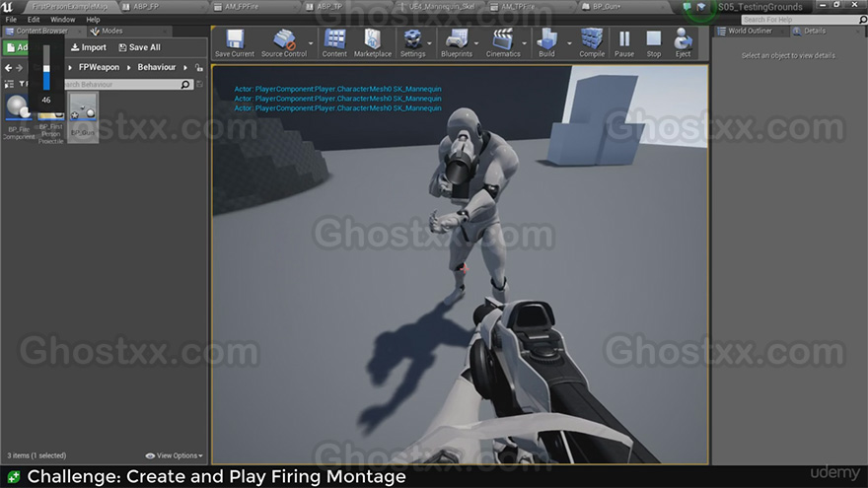
Task: Toggle the sources panel view icon
Action: (9, 84)
